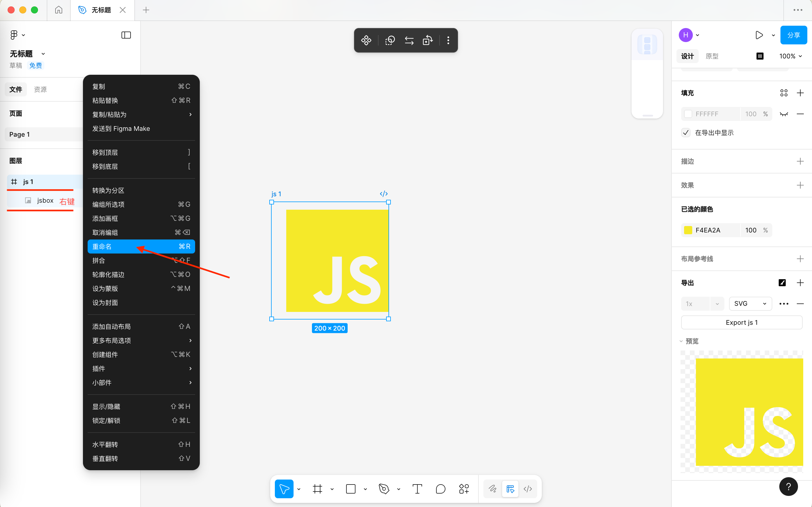The image size is (812, 507).
Task: Select the Frame tool
Action: 317,489
